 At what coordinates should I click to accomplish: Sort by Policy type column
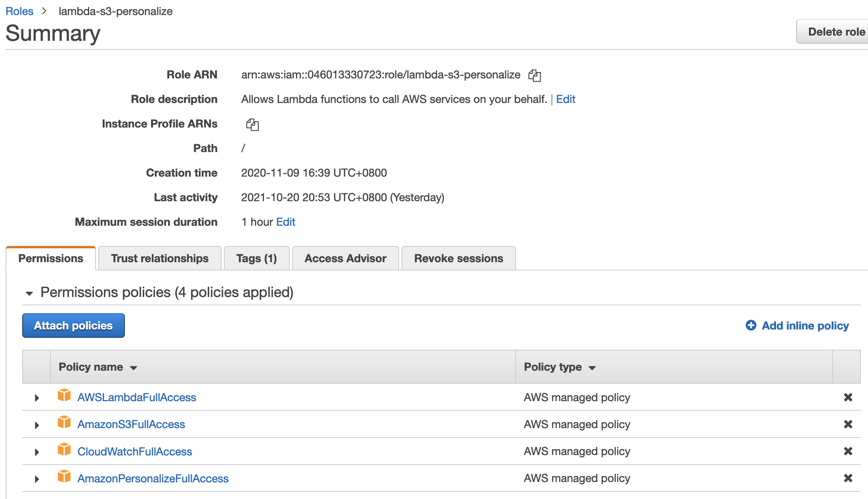pyautogui.click(x=560, y=367)
